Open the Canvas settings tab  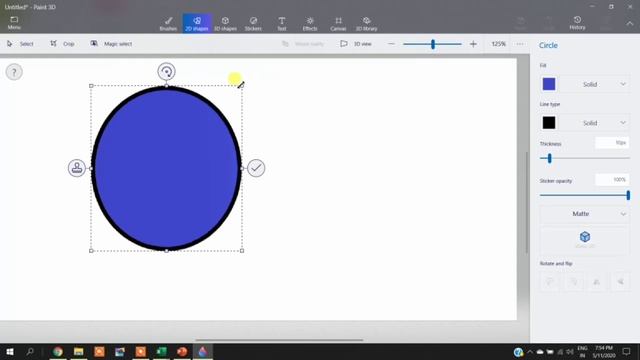[x=338, y=24]
